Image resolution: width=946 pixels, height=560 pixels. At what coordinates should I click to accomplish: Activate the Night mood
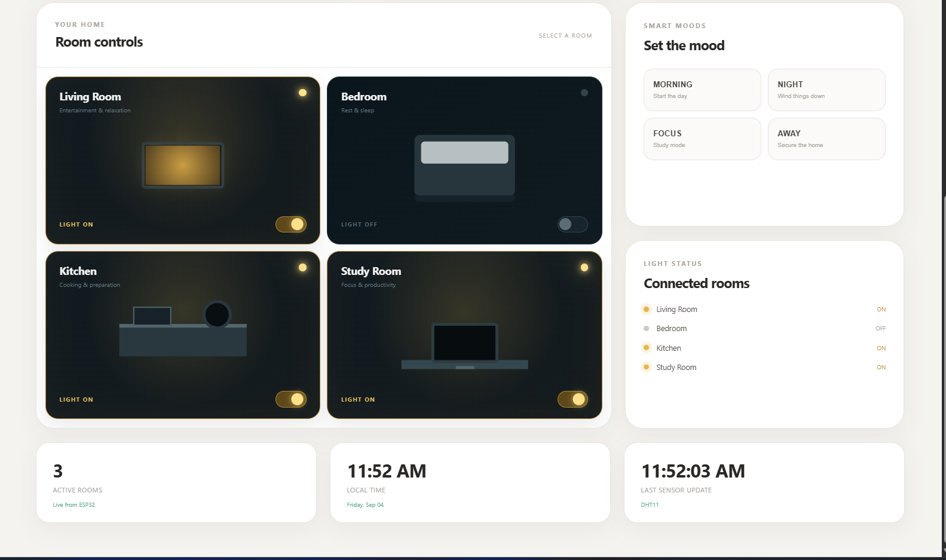click(x=826, y=90)
